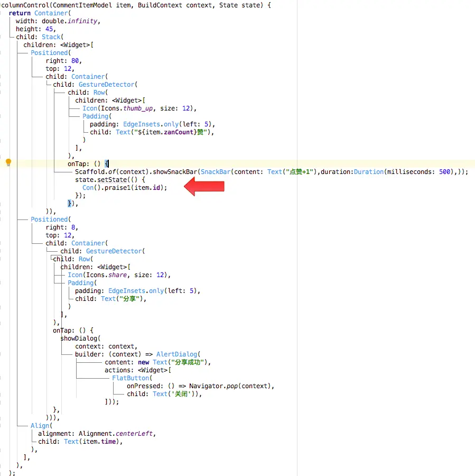Click the yellow lightbulb intention icon
This screenshot has width=475, height=476.
click(8, 162)
